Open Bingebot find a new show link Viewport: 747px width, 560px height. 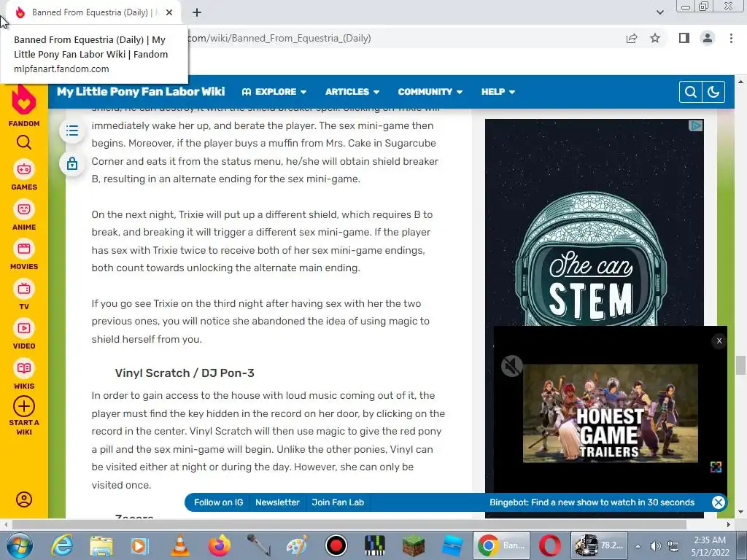coord(592,502)
